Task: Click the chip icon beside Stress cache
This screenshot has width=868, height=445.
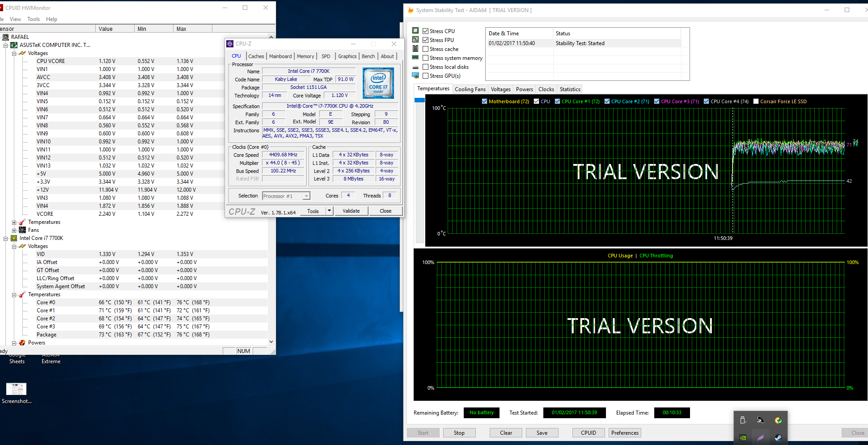Action: click(415, 48)
